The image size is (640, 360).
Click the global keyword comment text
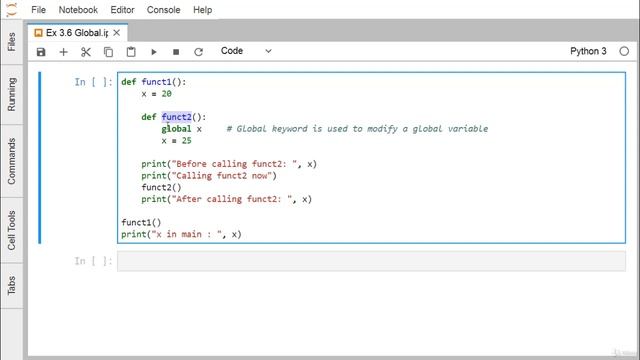pos(357,129)
